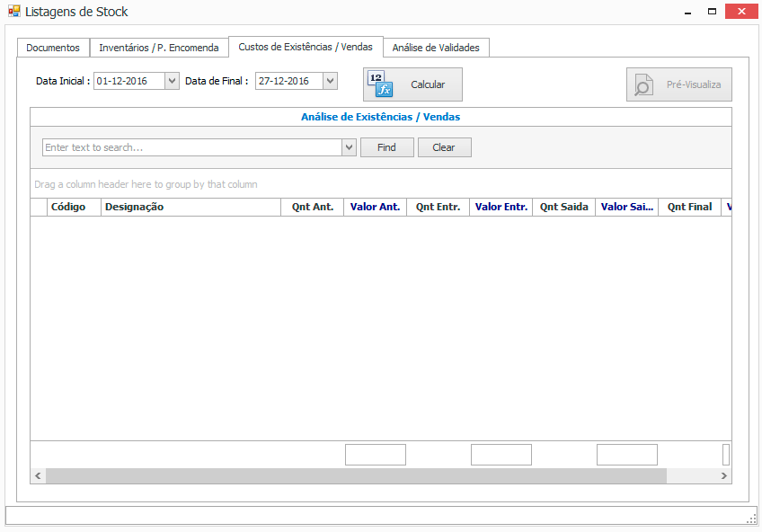Sort by the Qnt Ant. column header
The image size is (762, 532).
tap(313, 207)
